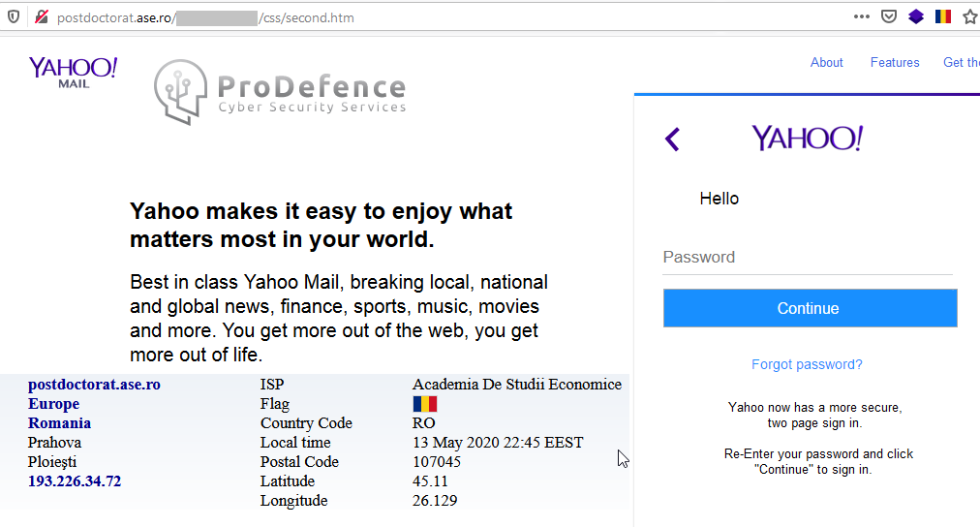This screenshot has height=527, width=980.
Task: Open the About link
Action: tap(826, 63)
